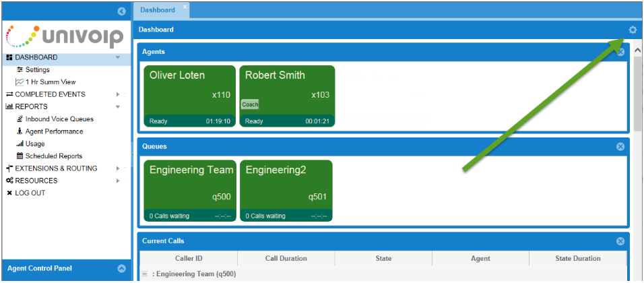Open the Engineering2 queue tile
644x283 pixels.
[x=286, y=191]
